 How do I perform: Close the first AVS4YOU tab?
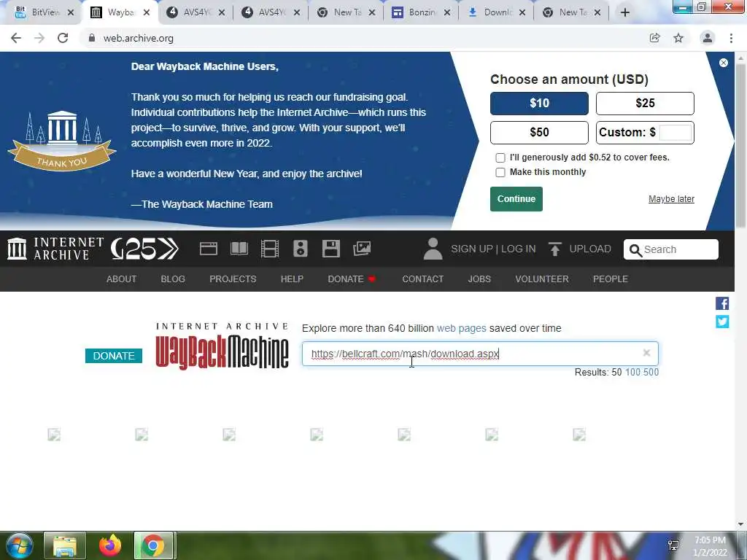[x=222, y=13]
